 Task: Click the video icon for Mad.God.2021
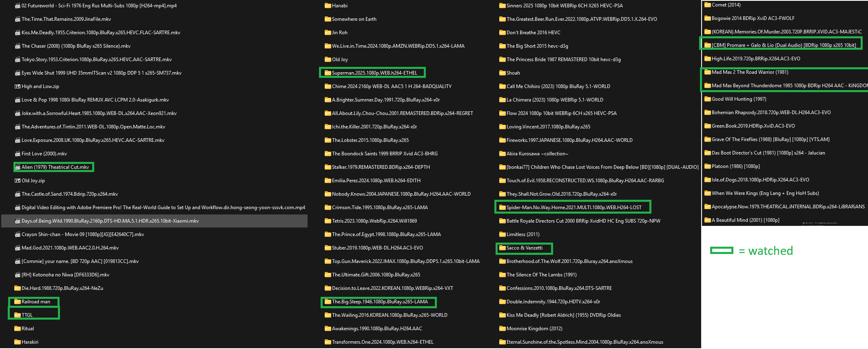point(18,248)
